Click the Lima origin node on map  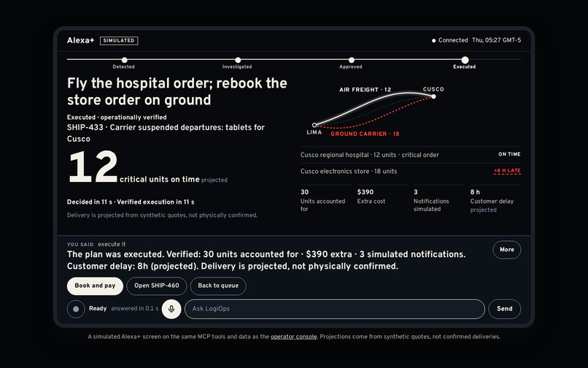(314, 125)
